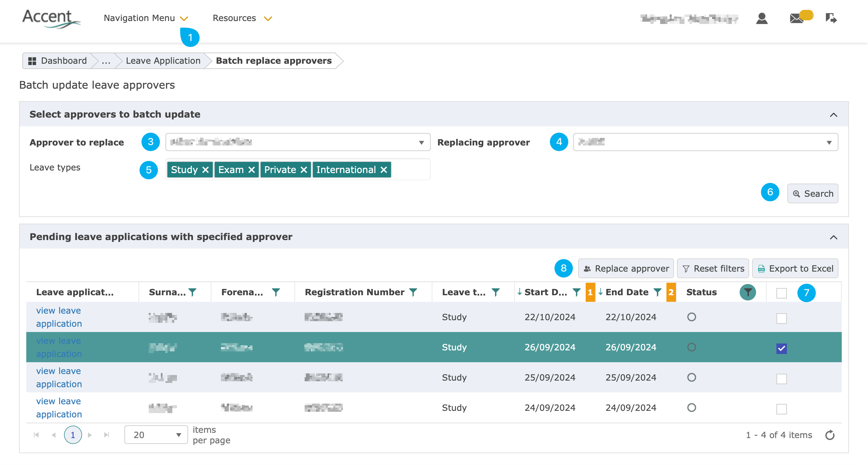Screen dimensions: 868x465
Task: Click the Export to Excel button
Action: (x=795, y=269)
